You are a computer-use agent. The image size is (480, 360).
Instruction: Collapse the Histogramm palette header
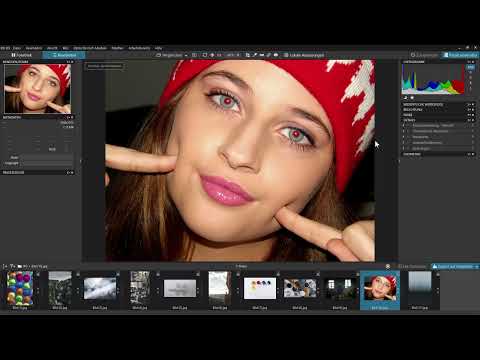438,62
